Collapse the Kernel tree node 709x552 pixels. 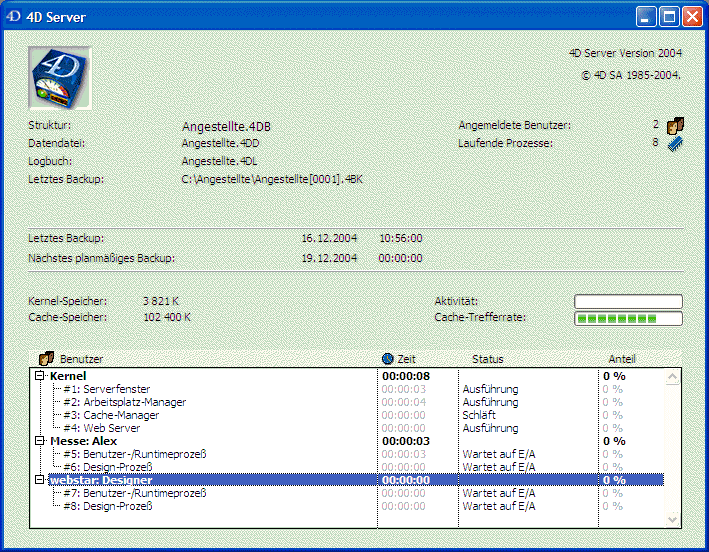point(40,376)
